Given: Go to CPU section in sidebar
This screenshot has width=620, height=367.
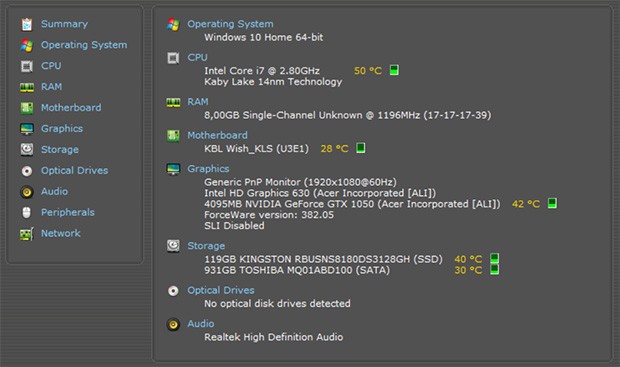Looking at the screenshot, I should point(51,66).
